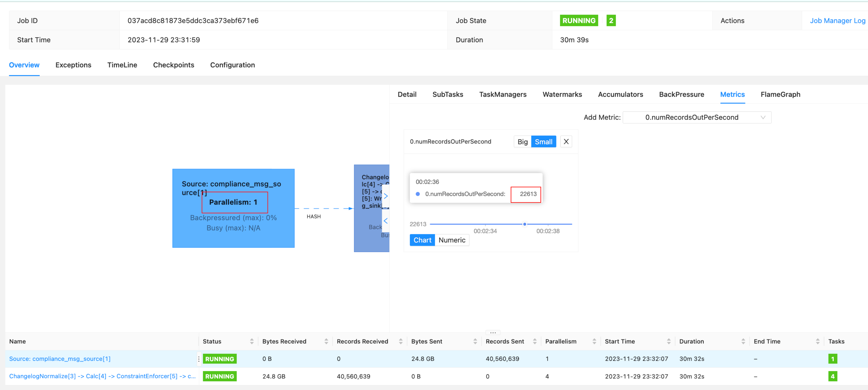Select Chart view for the metric

click(x=422, y=240)
